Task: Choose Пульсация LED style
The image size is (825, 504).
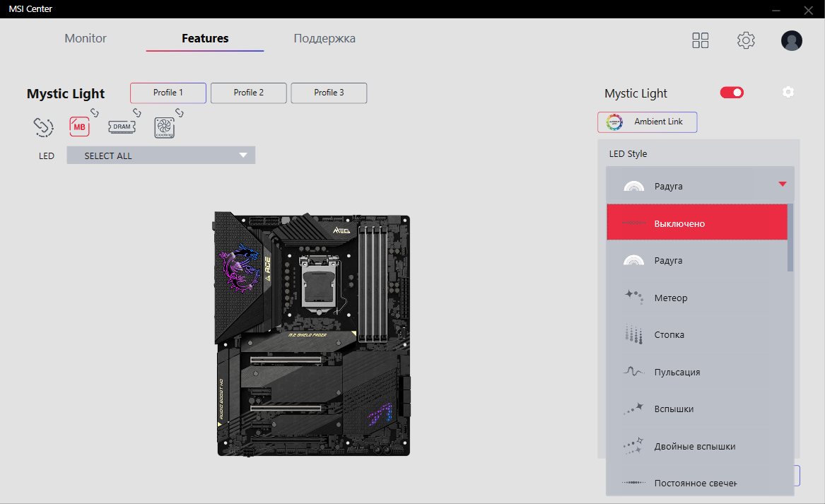Action: coord(697,372)
